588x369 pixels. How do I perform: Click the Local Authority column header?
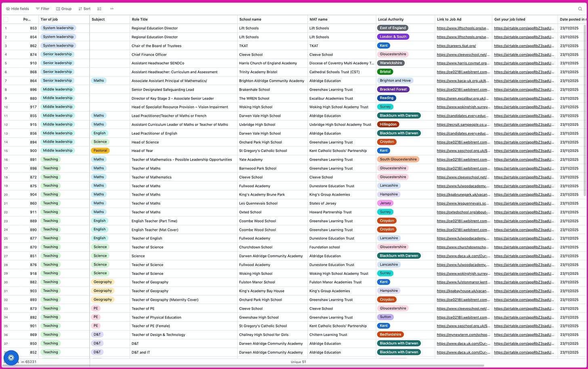click(x=405, y=19)
